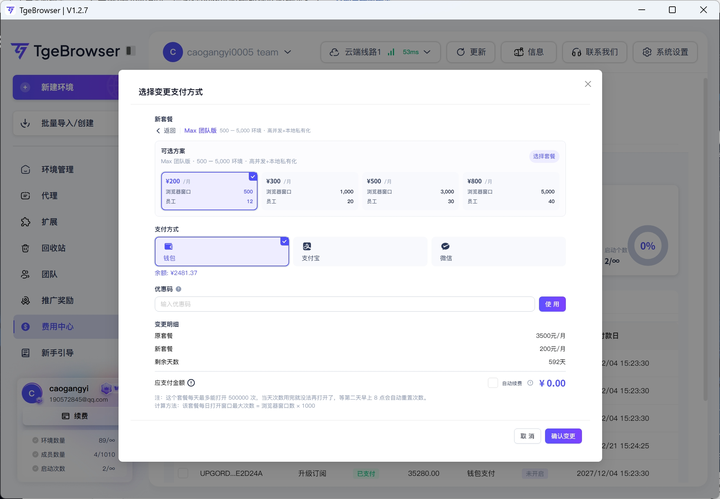Screen dimensions: 720x499
Task: Click the signal strength icon beside 云端线路1
Action: [391, 52]
